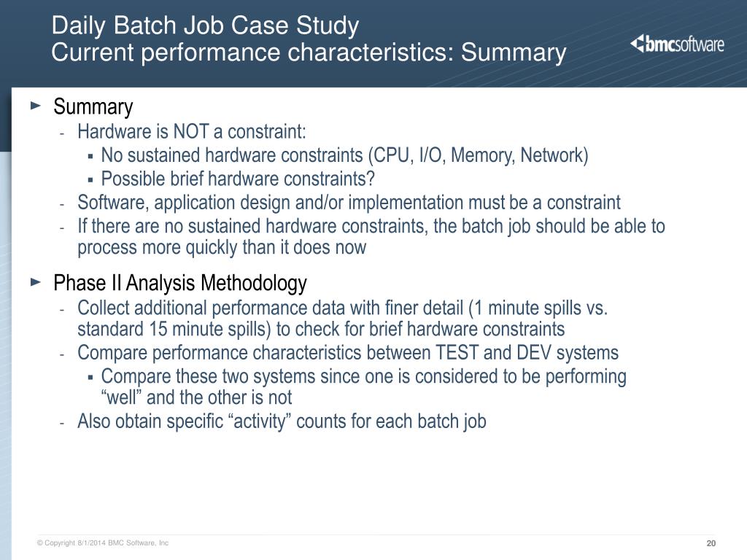
Task: Click the 'Software, application design and/or implementation' line
Action: pyautogui.click(x=349, y=203)
